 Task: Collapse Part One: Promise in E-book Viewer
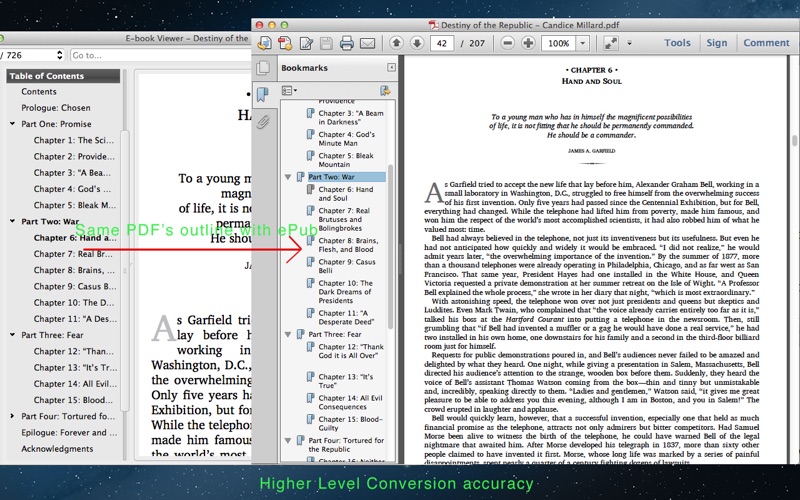click(12, 123)
